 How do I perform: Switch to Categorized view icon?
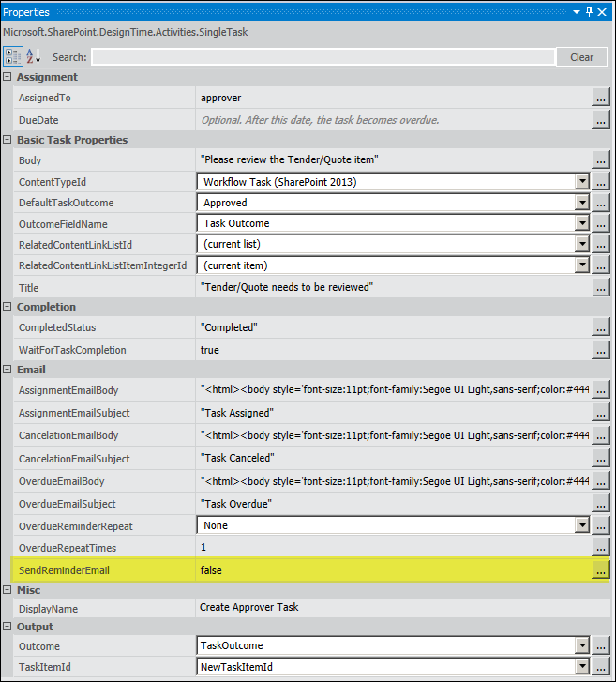[x=12, y=56]
